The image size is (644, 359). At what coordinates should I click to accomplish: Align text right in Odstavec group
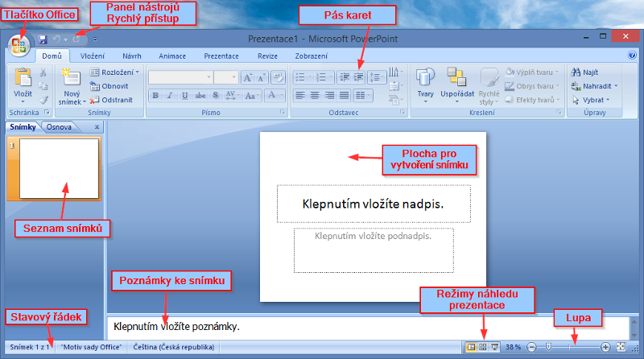pyautogui.click(x=329, y=96)
